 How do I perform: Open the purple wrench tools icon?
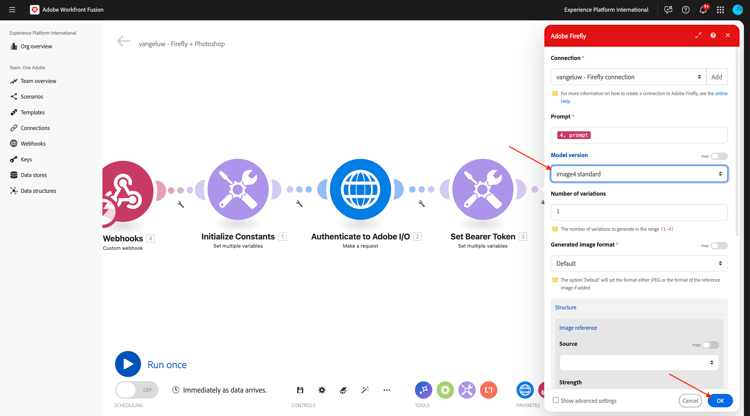coord(467,390)
